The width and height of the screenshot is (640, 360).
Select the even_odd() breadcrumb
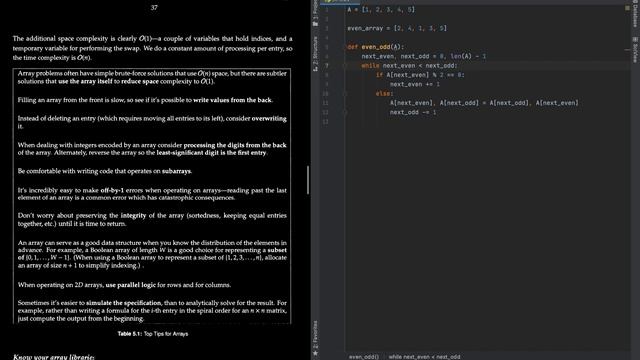[364, 357]
